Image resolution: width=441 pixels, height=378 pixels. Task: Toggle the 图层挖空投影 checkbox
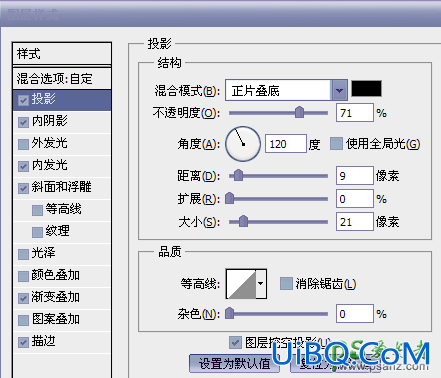235,342
